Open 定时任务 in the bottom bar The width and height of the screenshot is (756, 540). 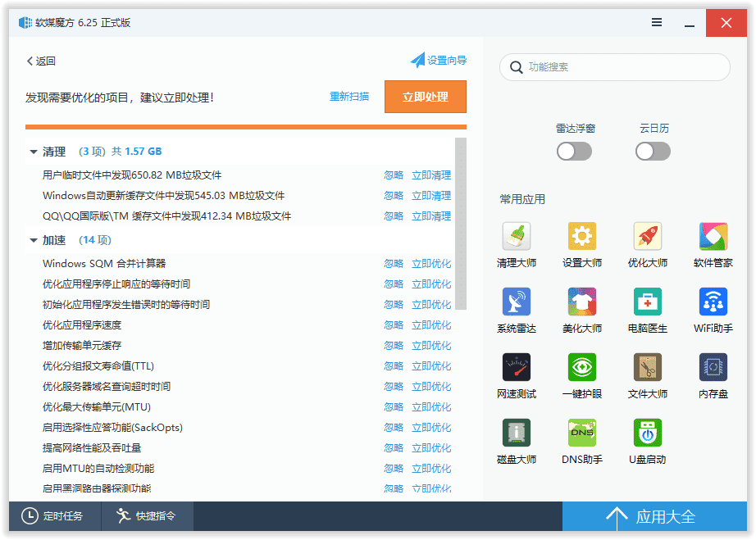[54, 516]
